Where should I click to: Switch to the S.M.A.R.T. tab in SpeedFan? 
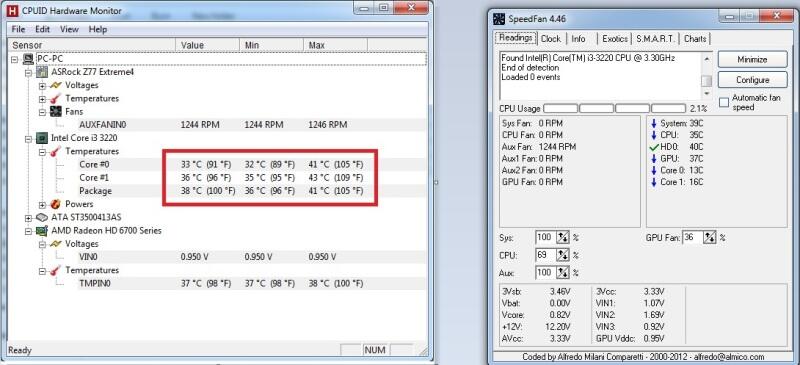[x=655, y=39]
